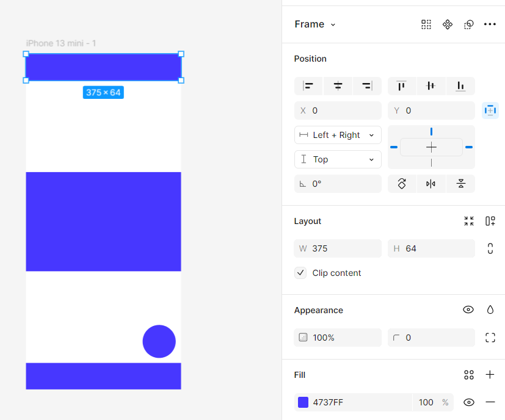The width and height of the screenshot is (505, 420).
Task: Open the Top vertical constraint dropdown
Action: click(x=338, y=159)
